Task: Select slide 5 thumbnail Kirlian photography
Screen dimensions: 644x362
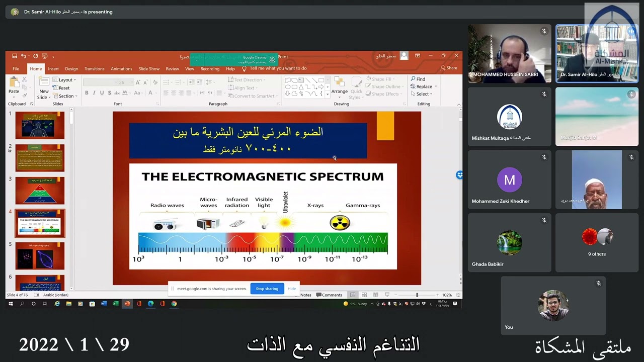Action: [x=40, y=255]
